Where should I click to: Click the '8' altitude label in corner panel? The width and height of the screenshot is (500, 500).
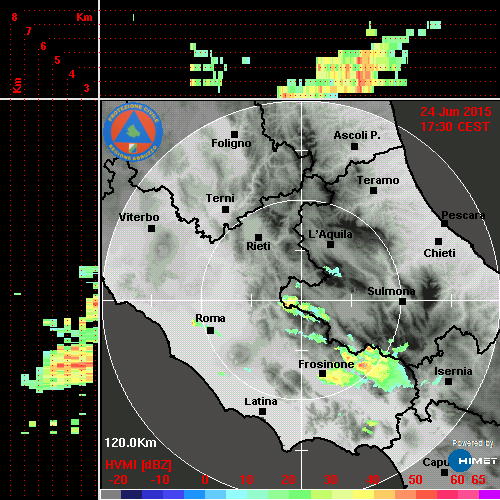coord(14,17)
